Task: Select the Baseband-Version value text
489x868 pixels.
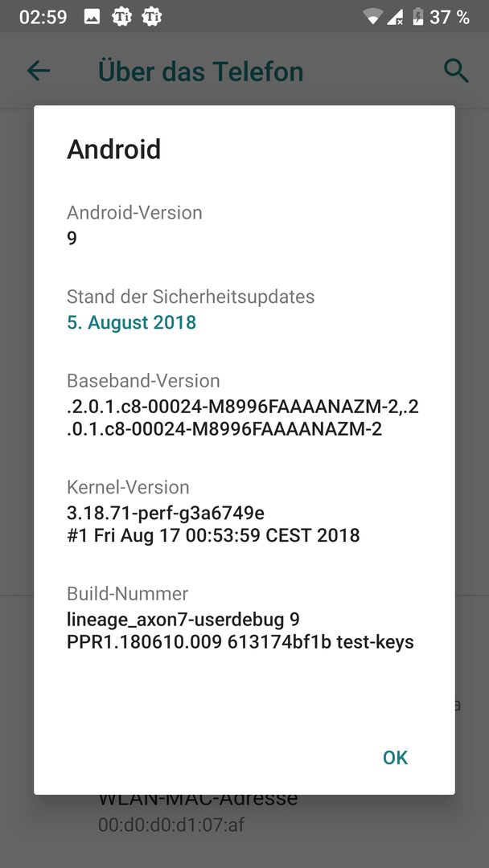Action: (242, 418)
